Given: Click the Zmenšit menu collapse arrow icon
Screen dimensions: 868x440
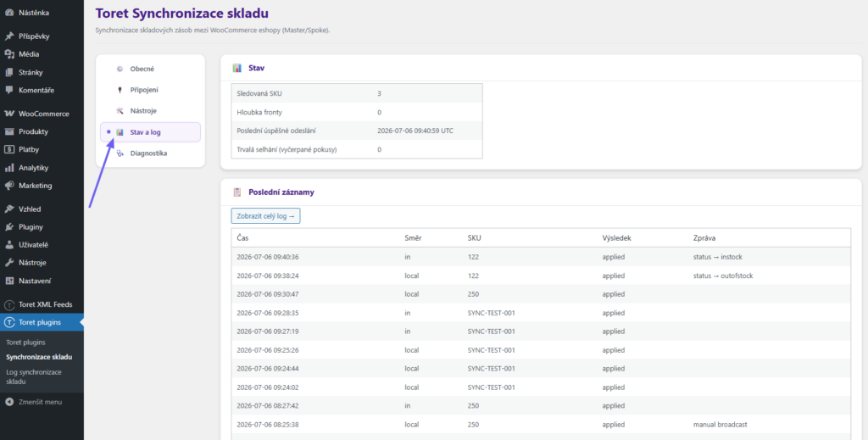Looking at the screenshot, I should (8, 402).
